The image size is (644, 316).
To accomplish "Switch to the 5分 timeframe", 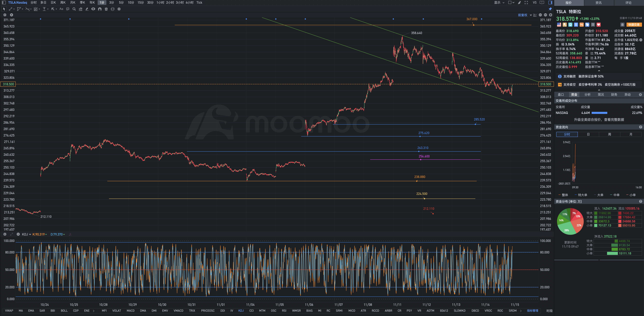I will pyautogui.click(x=121, y=2).
